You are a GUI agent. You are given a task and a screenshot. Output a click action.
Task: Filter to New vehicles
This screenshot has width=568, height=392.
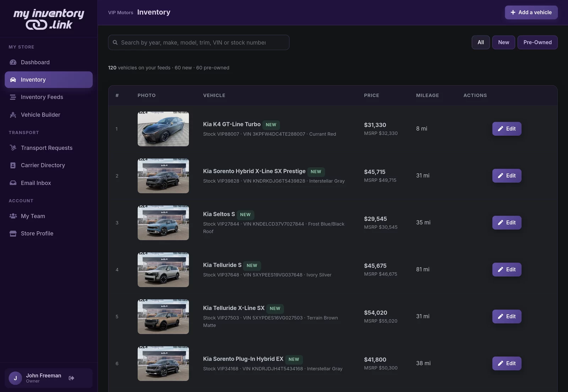[503, 42]
